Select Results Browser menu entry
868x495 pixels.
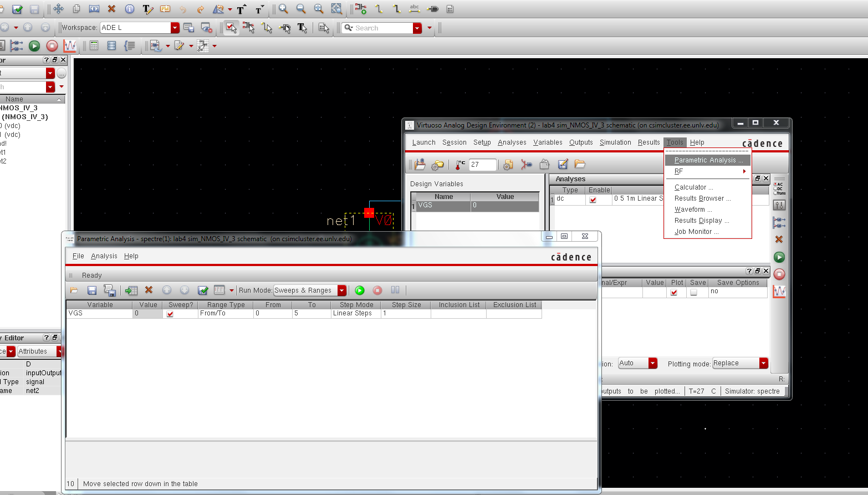tap(708, 198)
